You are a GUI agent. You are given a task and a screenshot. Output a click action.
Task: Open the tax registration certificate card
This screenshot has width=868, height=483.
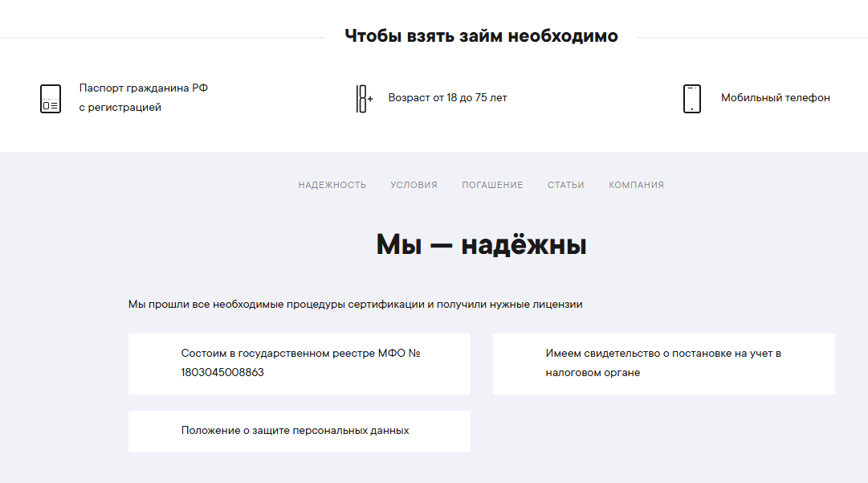pyautogui.click(x=663, y=363)
